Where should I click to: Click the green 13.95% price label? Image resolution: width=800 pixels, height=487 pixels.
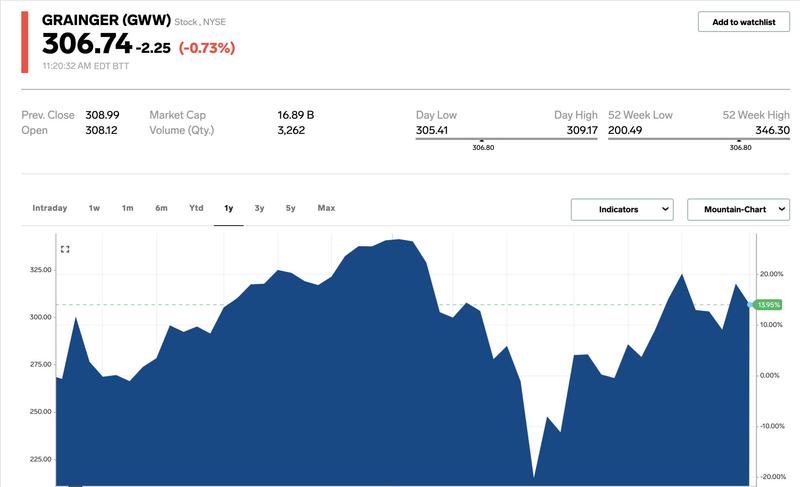pos(767,304)
